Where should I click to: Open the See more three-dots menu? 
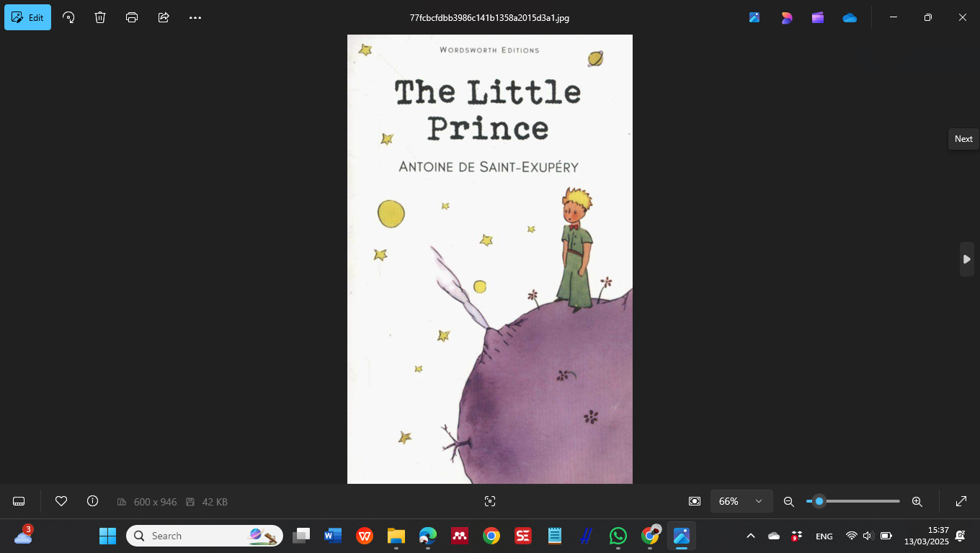coord(195,17)
